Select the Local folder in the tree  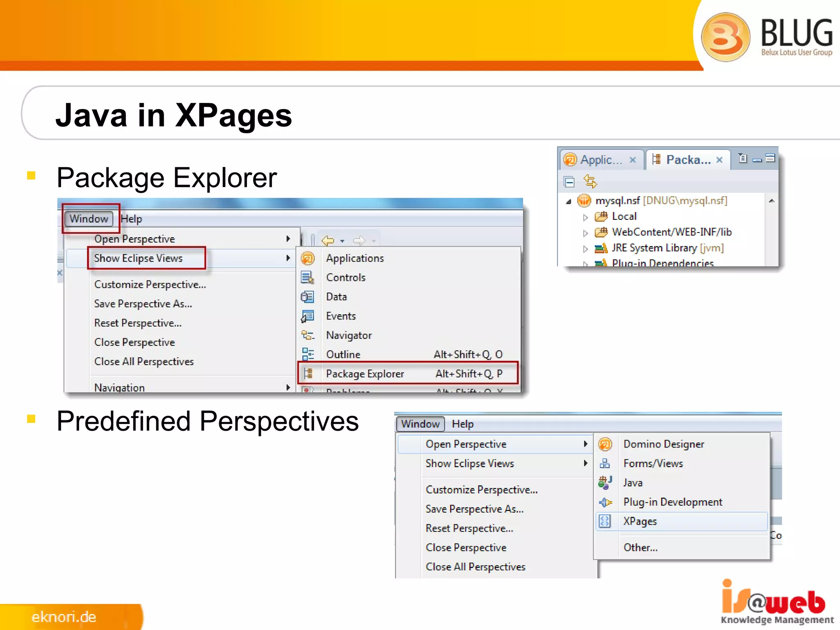[616, 216]
